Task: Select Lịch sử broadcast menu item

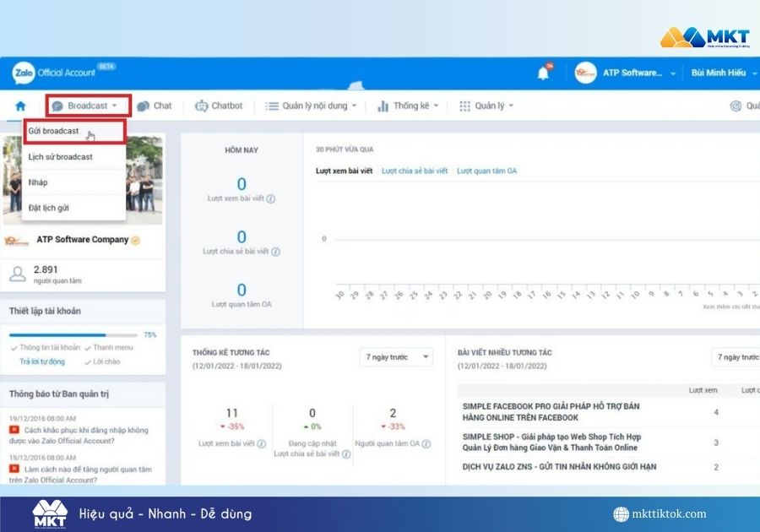Action: [74, 157]
